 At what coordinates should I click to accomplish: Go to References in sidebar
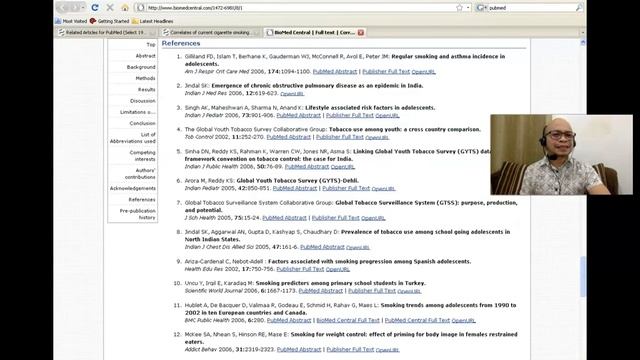(x=142, y=200)
